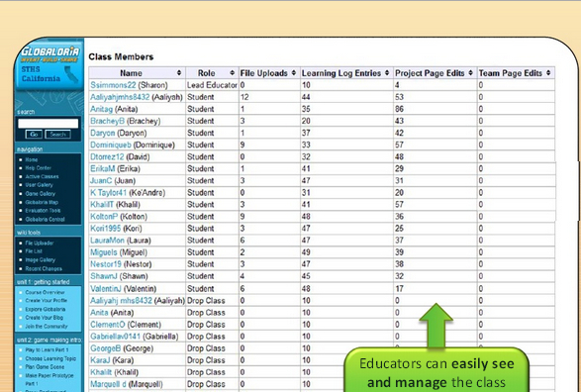Screen dimensions: 581x392
Task: Sort by Role column arrows
Action: (x=232, y=73)
